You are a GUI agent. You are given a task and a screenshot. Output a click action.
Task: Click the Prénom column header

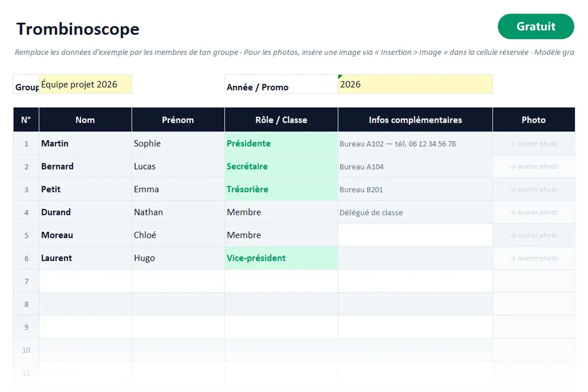pyautogui.click(x=178, y=120)
